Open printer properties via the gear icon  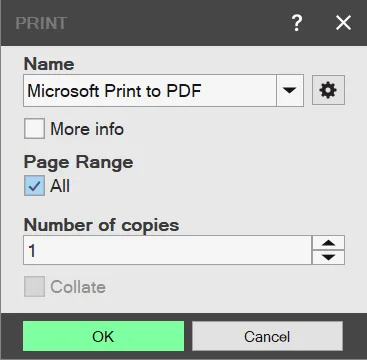click(328, 90)
